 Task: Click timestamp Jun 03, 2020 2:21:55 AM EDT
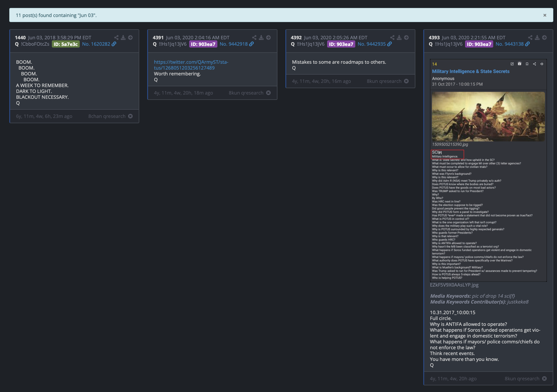click(474, 38)
